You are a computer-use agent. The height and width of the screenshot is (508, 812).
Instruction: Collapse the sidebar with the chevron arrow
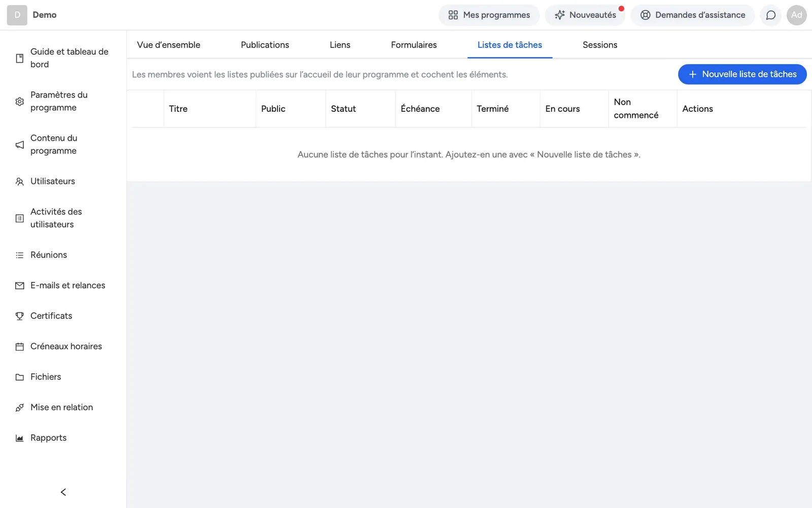[63, 492]
